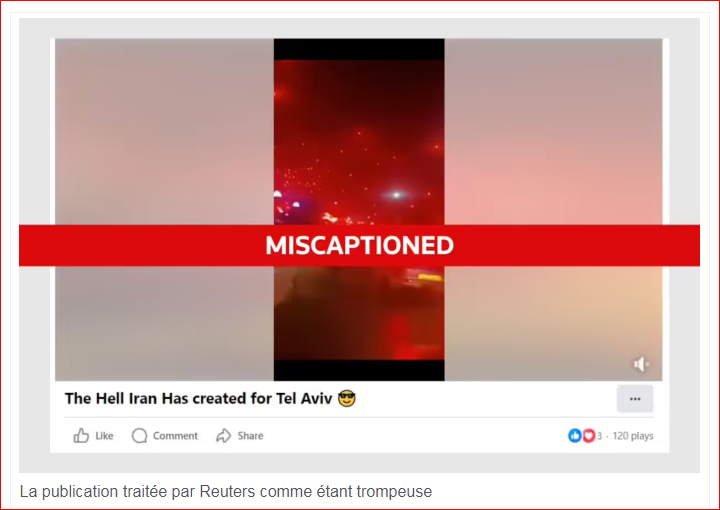The width and height of the screenshot is (720, 510).
Task: Click the red heart reaction badge
Action: (x=588, y=436)
